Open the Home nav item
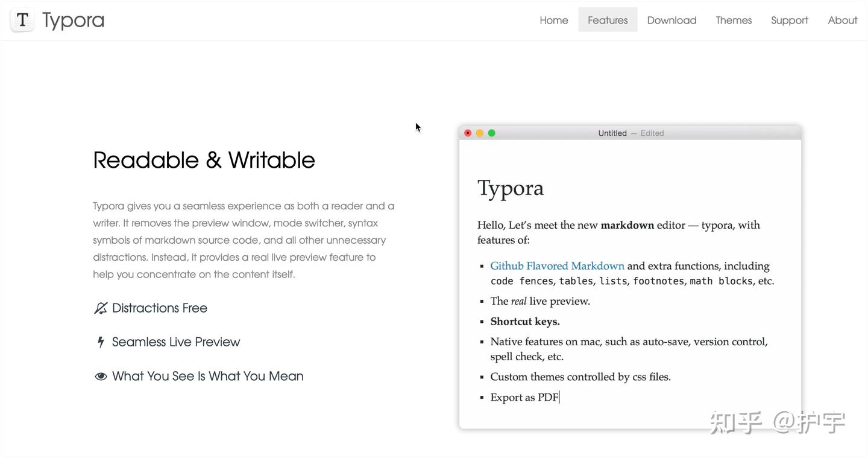868x458 pixels. (553, 20)
